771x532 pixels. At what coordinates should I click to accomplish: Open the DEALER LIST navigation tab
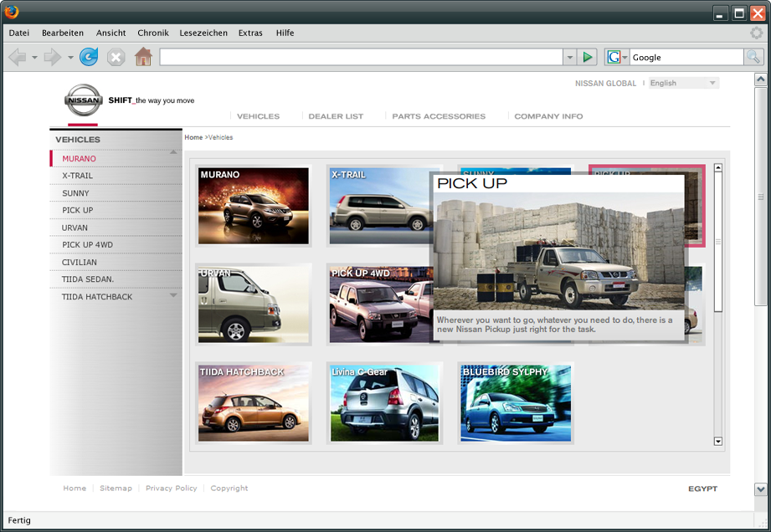coord(336,116)
